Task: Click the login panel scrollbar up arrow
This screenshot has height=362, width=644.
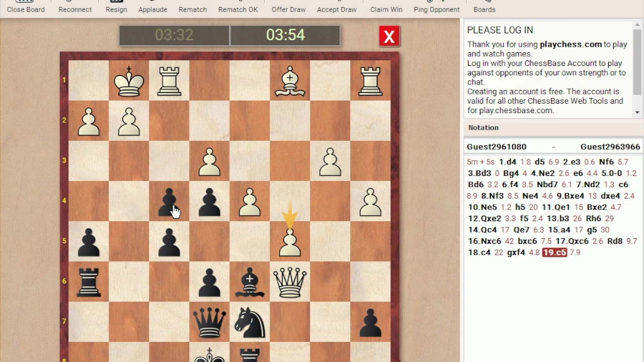Action: [637, 24]
